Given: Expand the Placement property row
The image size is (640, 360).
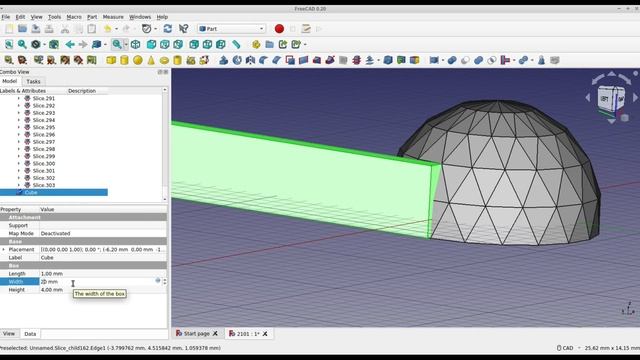Looking at the screenshot, I should click(x=4, y=249).
